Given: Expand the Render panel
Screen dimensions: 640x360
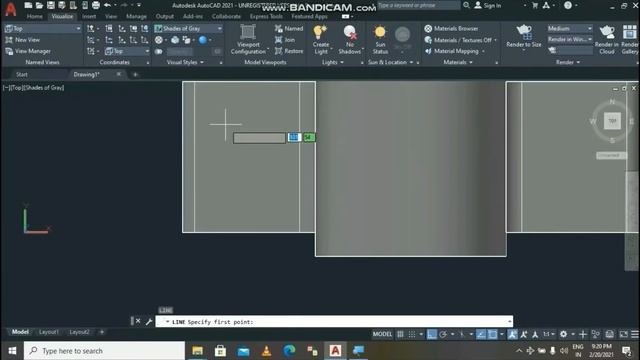Looking at the screenshot, I should coord(568,62).
